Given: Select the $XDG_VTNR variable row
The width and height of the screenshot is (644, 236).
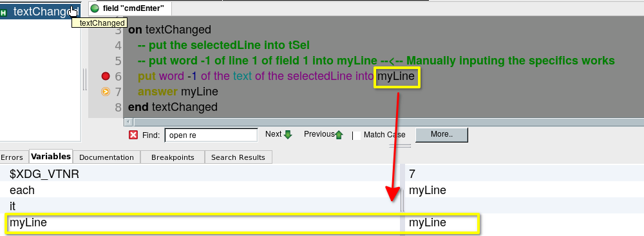Looking at the screenshot, I should pos(322,174).
